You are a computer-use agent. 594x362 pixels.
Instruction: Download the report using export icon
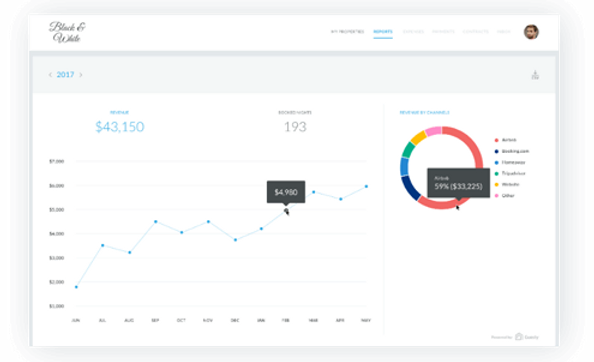pyautogui.click(x=535, y=75)
